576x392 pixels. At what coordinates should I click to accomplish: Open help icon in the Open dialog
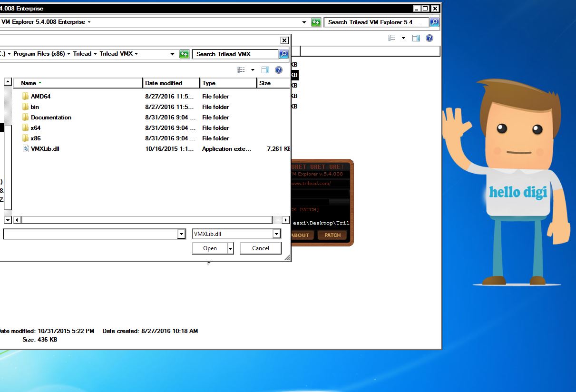pos(279,70)
